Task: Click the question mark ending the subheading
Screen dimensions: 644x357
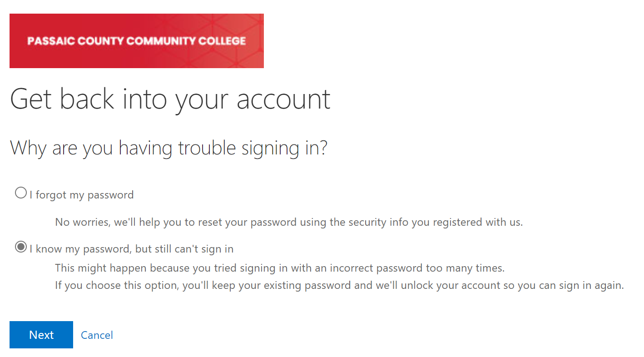Action: pyautogui.click(x=323, y=148)
